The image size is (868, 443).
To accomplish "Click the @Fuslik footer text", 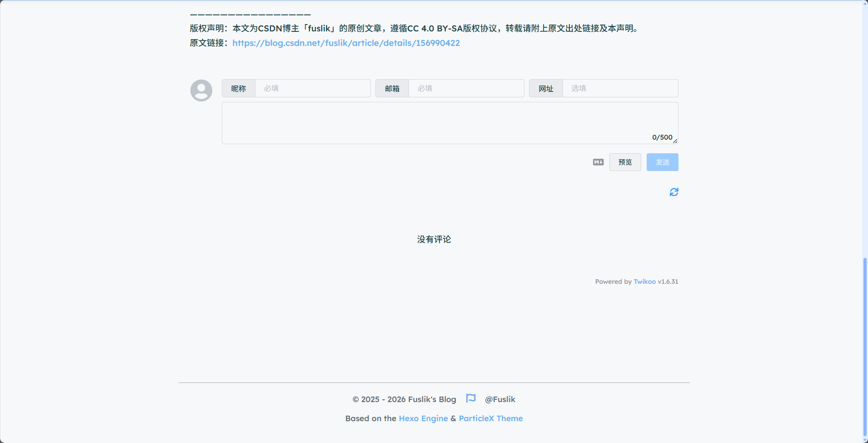I will [500, 399].
